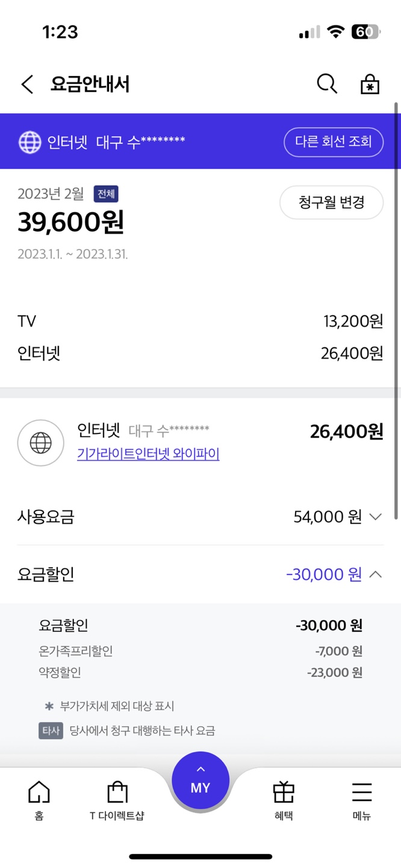Select the TV 13,200원 row

(x=200, y=321)
